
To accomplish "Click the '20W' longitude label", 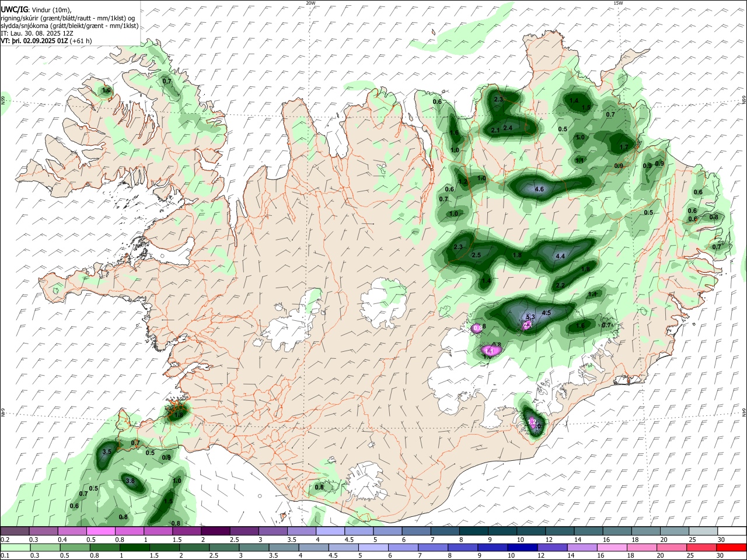I will pyautogui.click(x=310, y=3).
